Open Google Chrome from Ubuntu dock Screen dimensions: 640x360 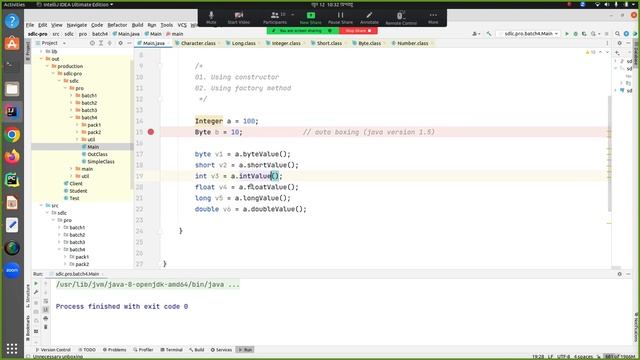pos(12,135)
